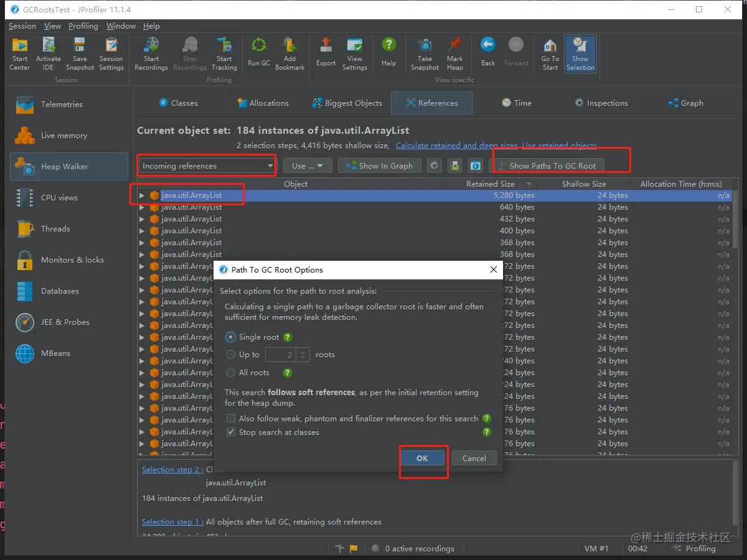This screenshot has width=747, height=560.
Task: Click Go To Start toolbar icon
Action: tap(550, 54)
